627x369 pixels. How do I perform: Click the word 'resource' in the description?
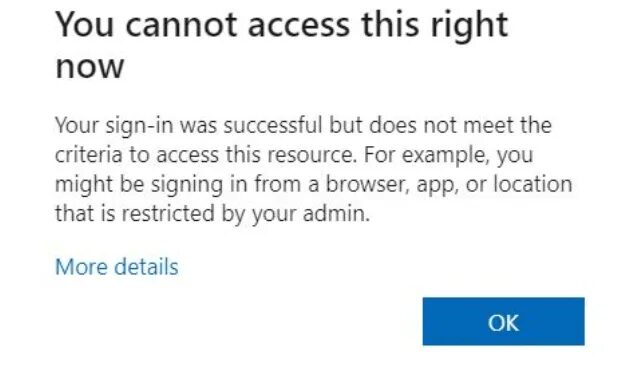click(x=310, y=155)
